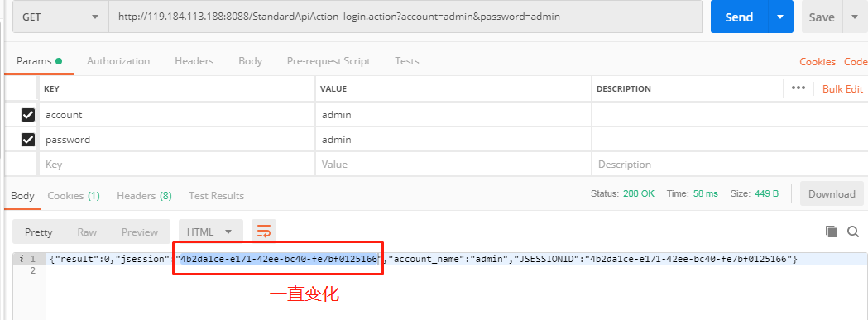
Task: Open the Tests tab
Action: pyautogui.click(x=407, y=61)
